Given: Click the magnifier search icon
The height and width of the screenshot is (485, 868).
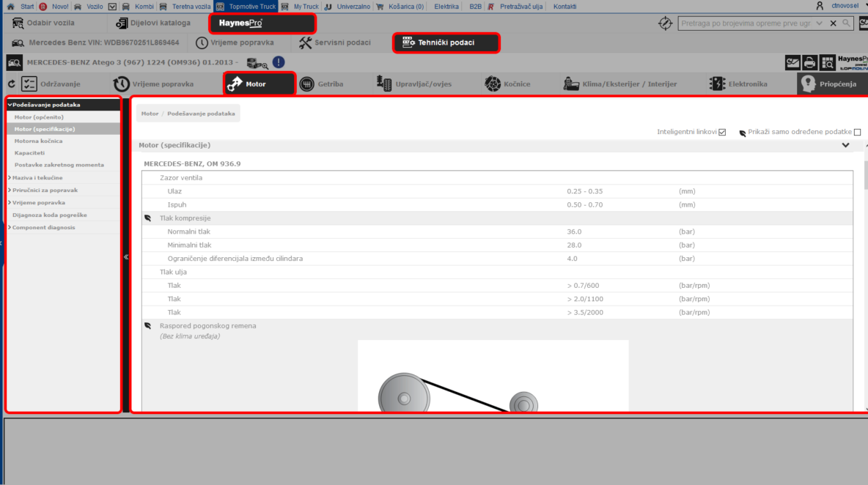Looking at the screenshot, I should (847, 23).
